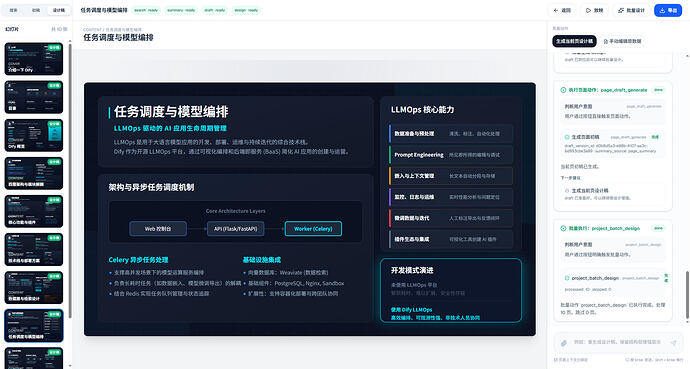Select the sixth slide thumbnail in the sidebar
The width and height of the screenshot is (690, 369).
[x=34, y=249]
